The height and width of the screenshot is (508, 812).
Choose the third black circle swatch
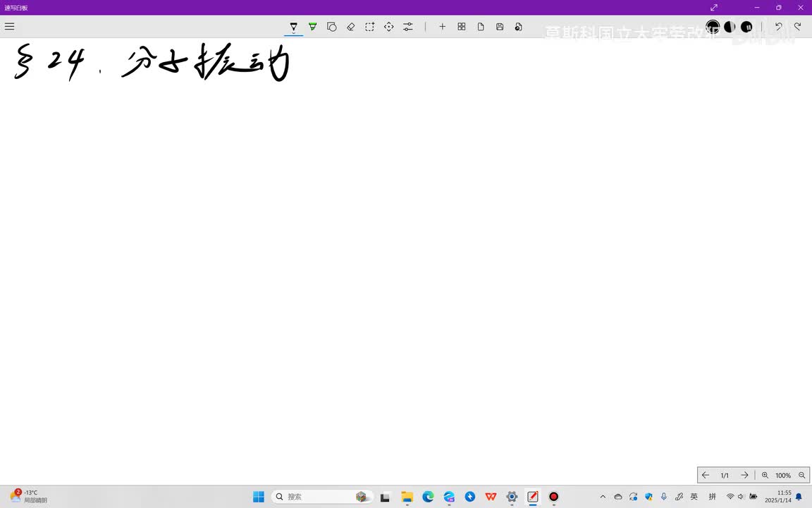(746, 26)
